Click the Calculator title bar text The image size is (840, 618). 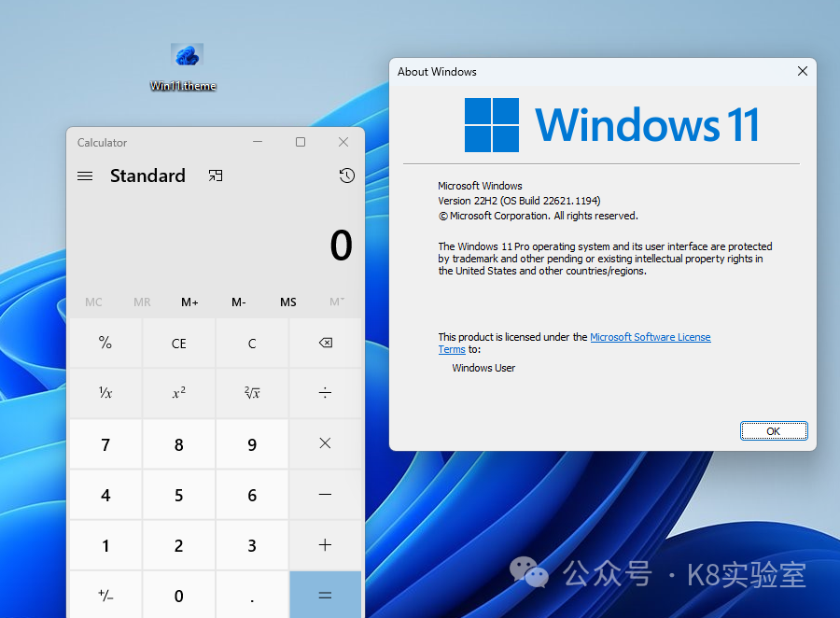pyautogui.click(x=102, y=143)
